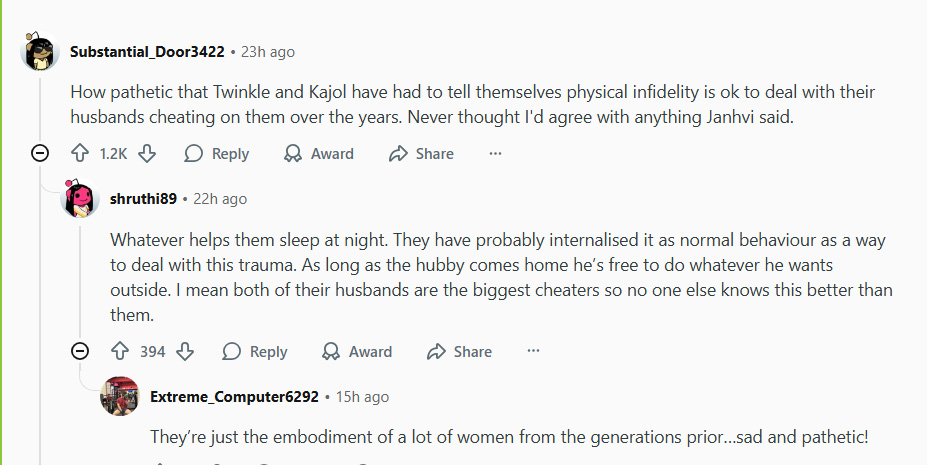This screenshot has height=465, width=927.
Task: Click shruthi89's pink avatar image
Action: (80, 199)
